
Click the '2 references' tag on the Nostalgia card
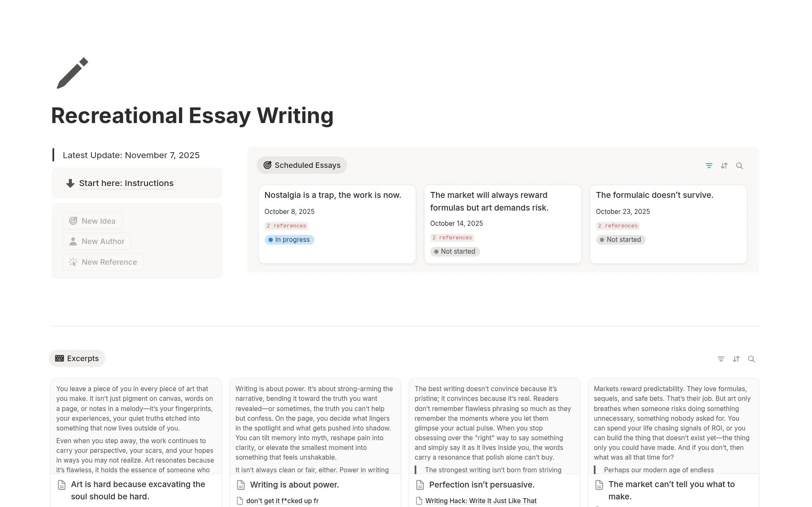pos(286,225)
